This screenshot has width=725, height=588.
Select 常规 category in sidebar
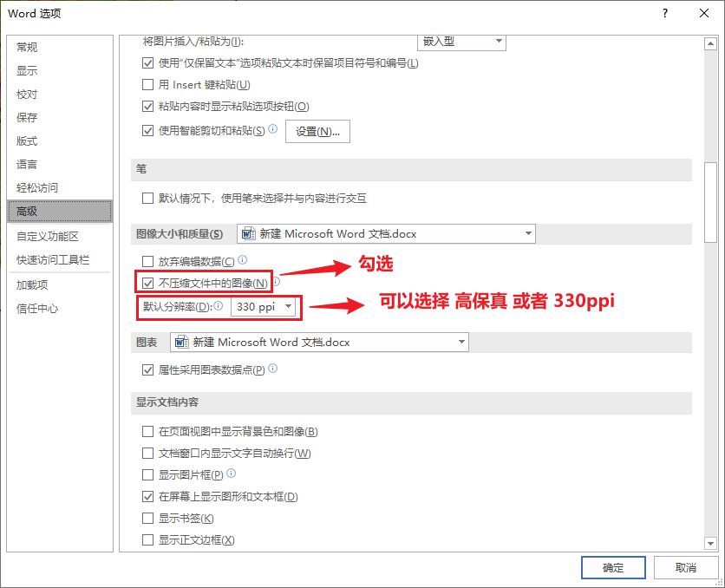pos(60,47)
